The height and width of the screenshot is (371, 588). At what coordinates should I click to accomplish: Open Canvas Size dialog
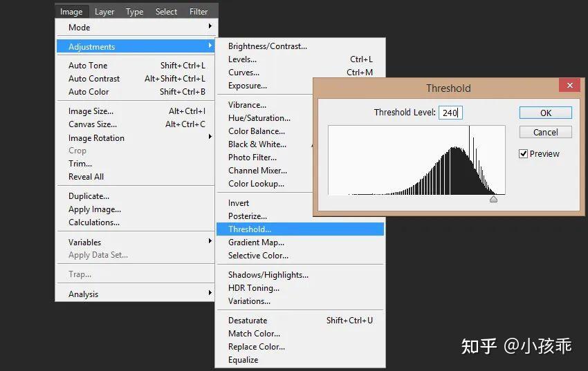point(136,124)
